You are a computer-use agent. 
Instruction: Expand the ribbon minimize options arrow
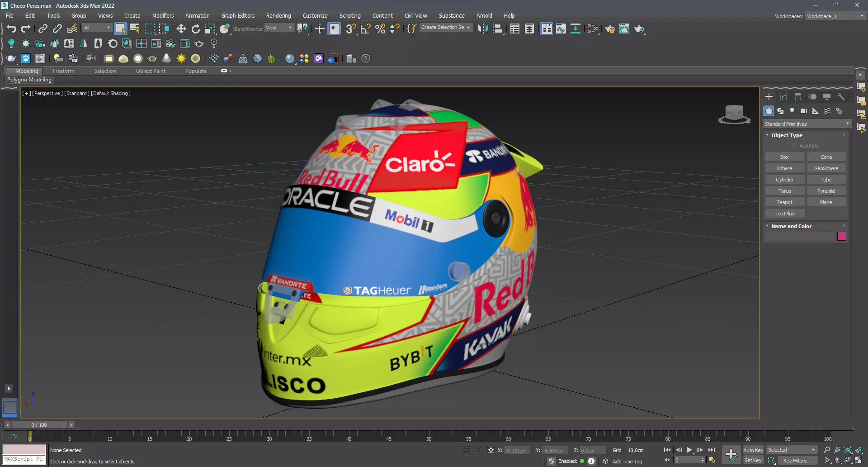(x=230, y=71)
